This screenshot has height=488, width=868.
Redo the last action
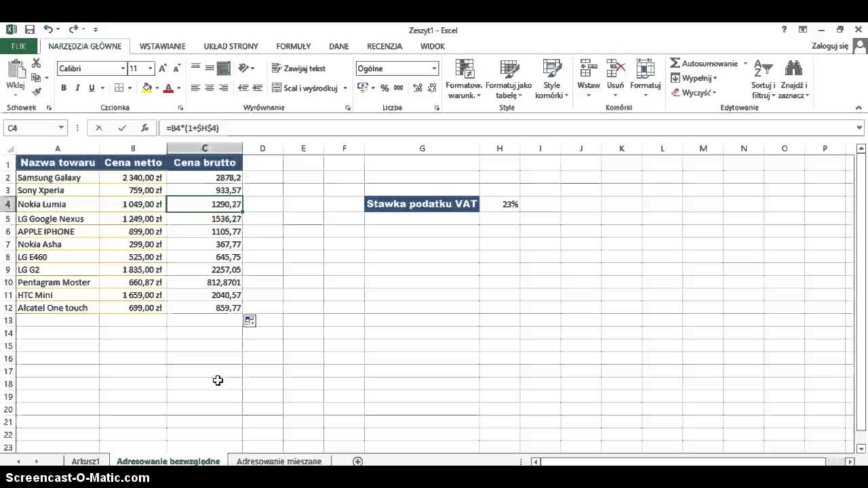(73, 30)
